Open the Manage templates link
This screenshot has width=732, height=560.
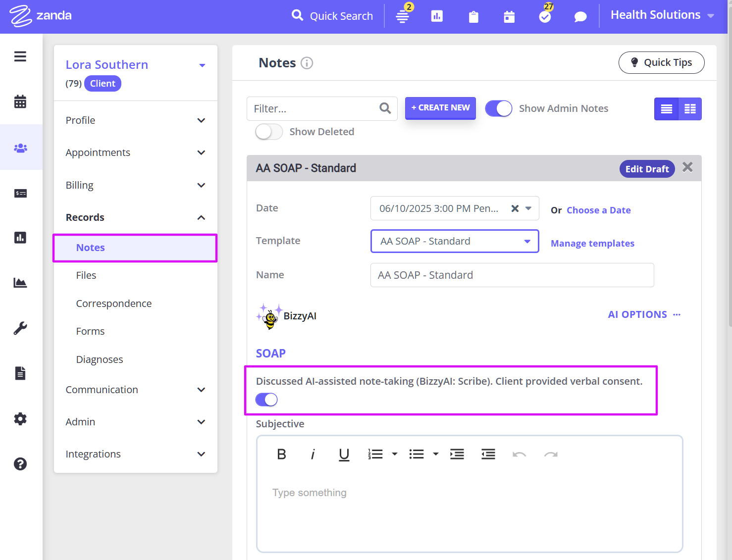click(592, 243)
